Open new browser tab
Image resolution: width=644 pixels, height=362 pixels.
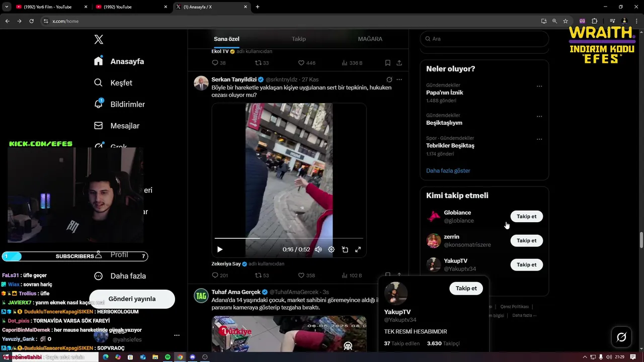coord(258,7)
